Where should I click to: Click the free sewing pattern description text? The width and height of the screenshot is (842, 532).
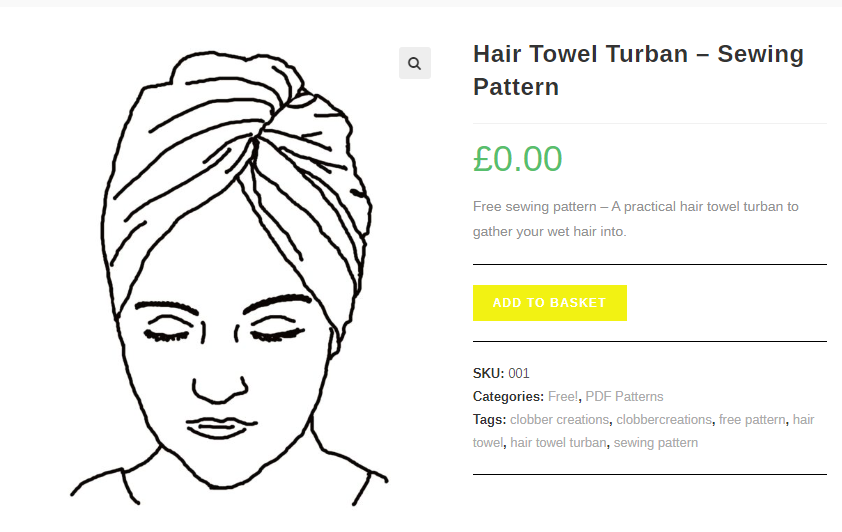[635, 219]
